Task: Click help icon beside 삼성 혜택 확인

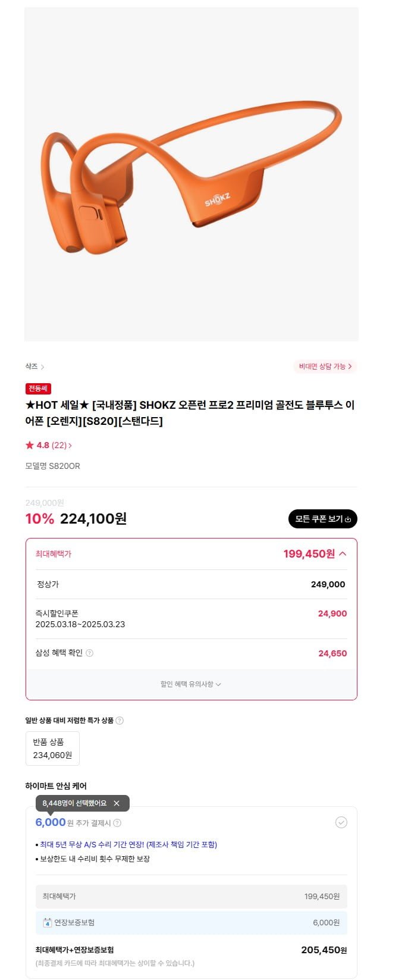Action: pos(90,653)
